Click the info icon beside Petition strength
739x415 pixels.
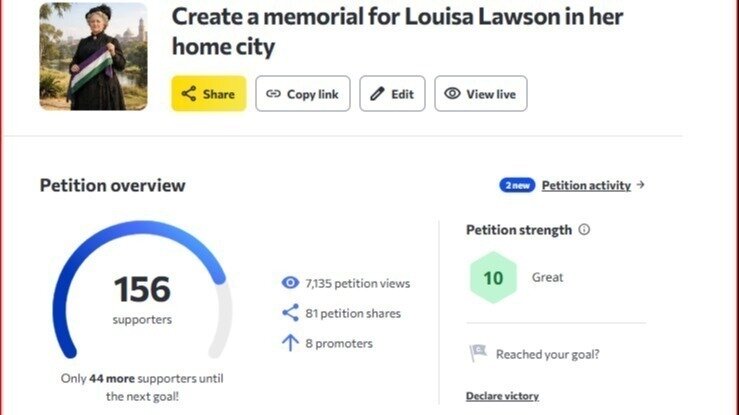(x=584, y=229)
